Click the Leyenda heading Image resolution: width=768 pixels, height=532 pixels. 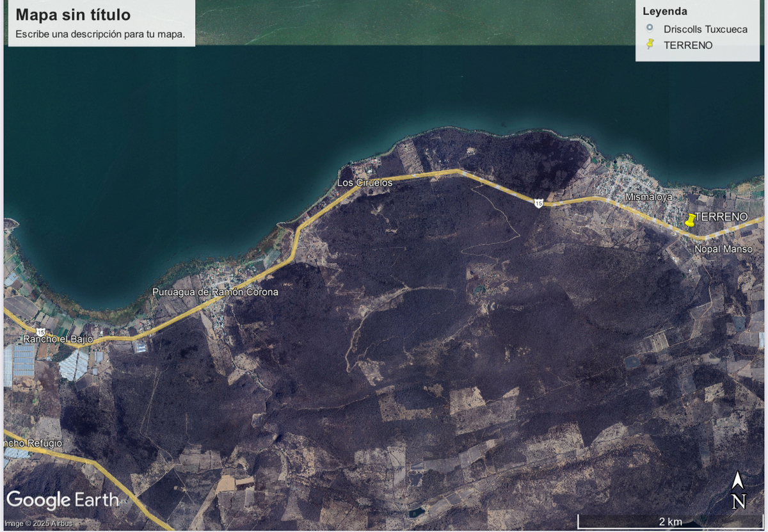pyautogui.click(x=665, y=11)
